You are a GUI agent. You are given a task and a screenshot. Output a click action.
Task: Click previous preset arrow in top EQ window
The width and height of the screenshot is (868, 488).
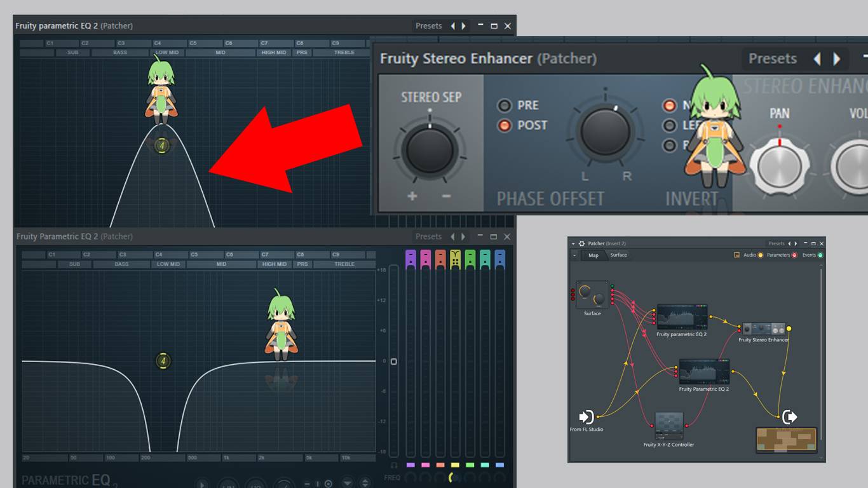coord(452,26)
